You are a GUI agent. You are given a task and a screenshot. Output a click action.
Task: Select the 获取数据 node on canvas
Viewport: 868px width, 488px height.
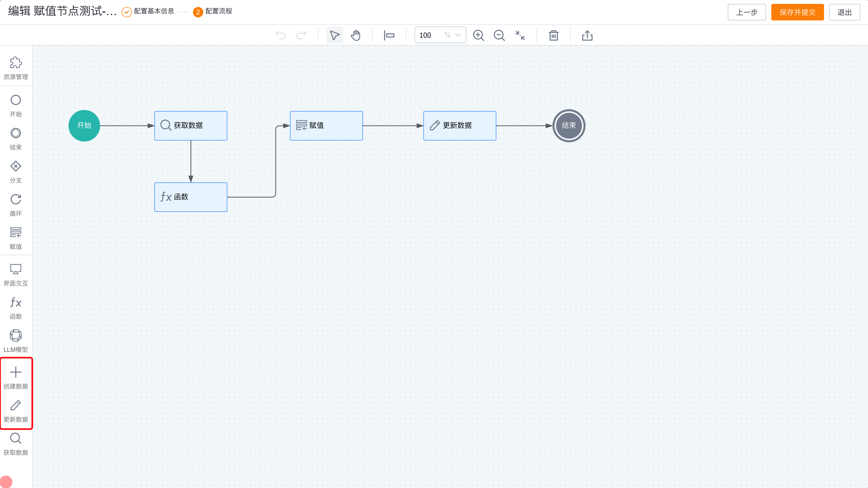pyautogui.click(x=191, y=125)
